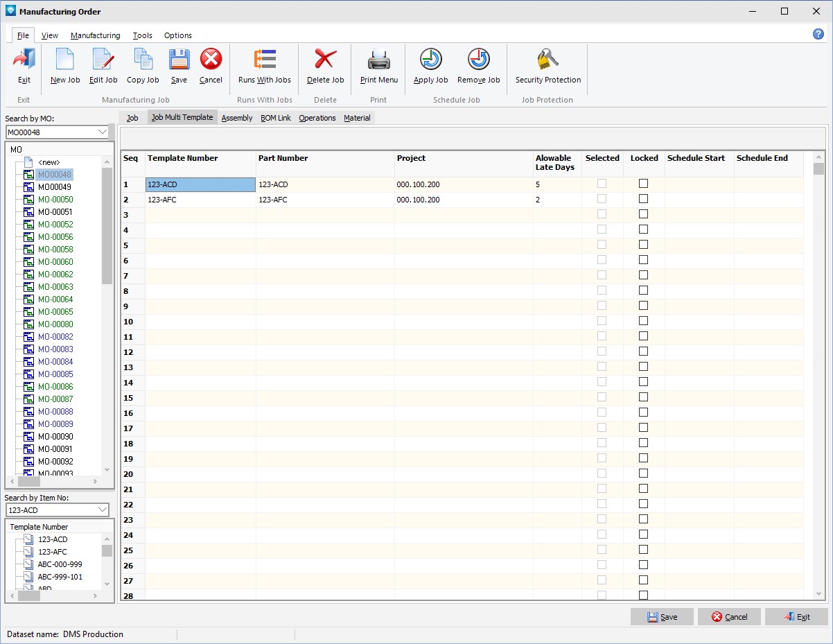Select MO-00092 in the MO tree
This screenshot has width=833, height=644.
point(55,462)
